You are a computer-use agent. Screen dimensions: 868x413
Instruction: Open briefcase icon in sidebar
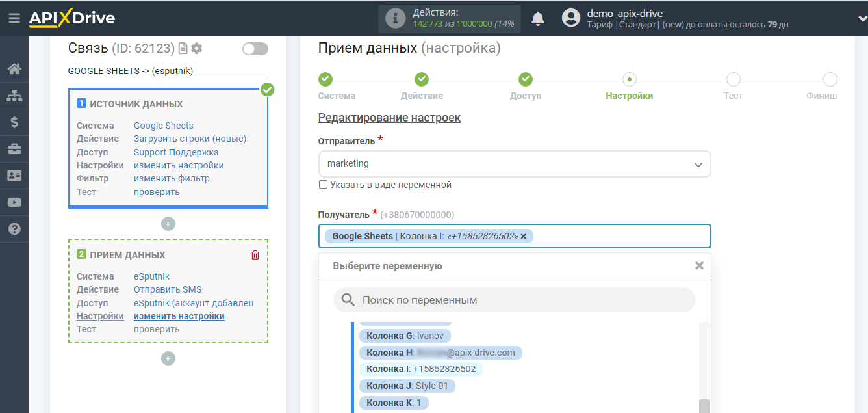[14, 149]
